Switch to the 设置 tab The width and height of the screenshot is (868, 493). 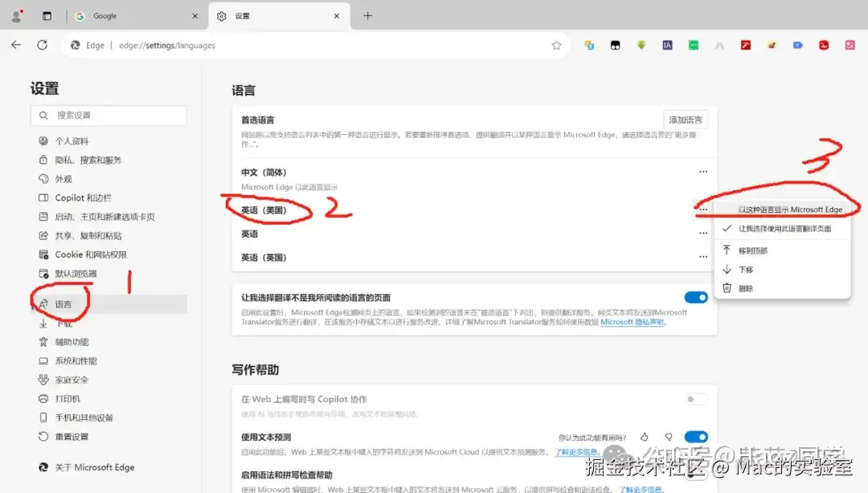pyautogui.click(x=279, y=16)
